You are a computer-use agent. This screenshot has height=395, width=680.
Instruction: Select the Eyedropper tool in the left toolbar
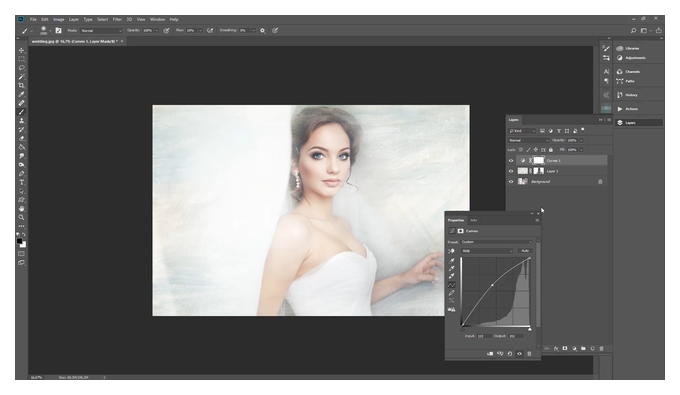[x=21, y=95]
